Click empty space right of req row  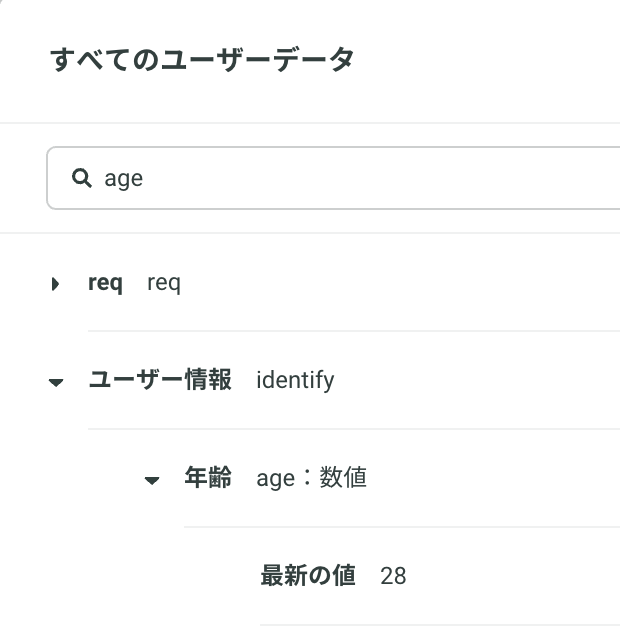402,283
